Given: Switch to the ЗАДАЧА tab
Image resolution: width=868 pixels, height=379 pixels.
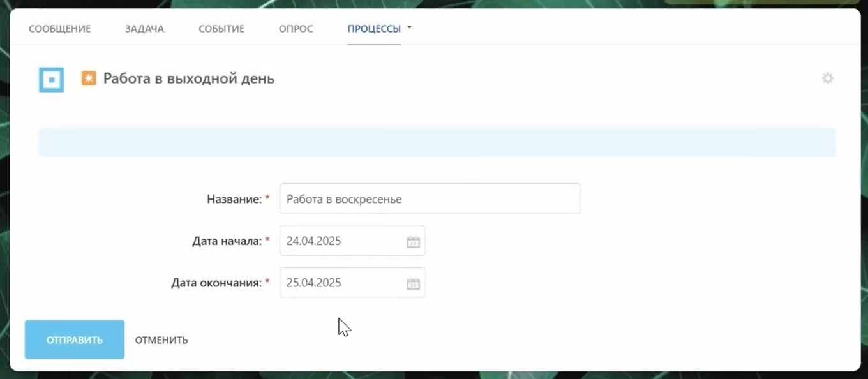Looking at the screenshot, I should click(144, 28).
